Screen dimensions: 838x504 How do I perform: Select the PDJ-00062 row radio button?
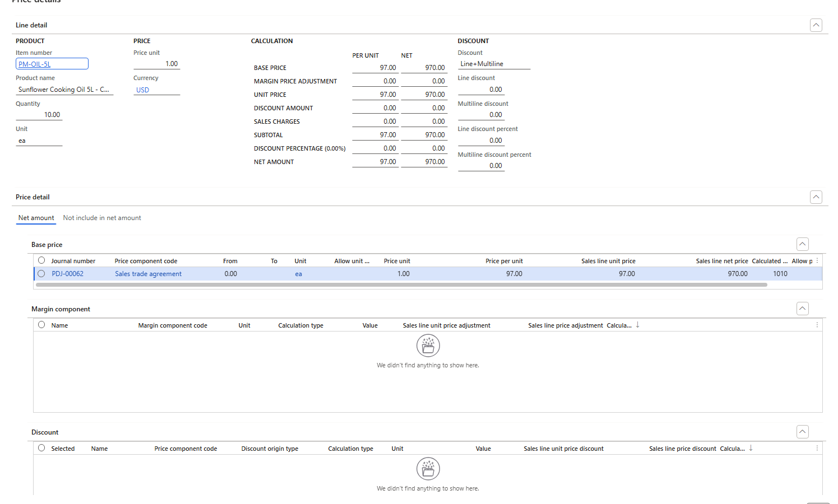tap(41, 274)
